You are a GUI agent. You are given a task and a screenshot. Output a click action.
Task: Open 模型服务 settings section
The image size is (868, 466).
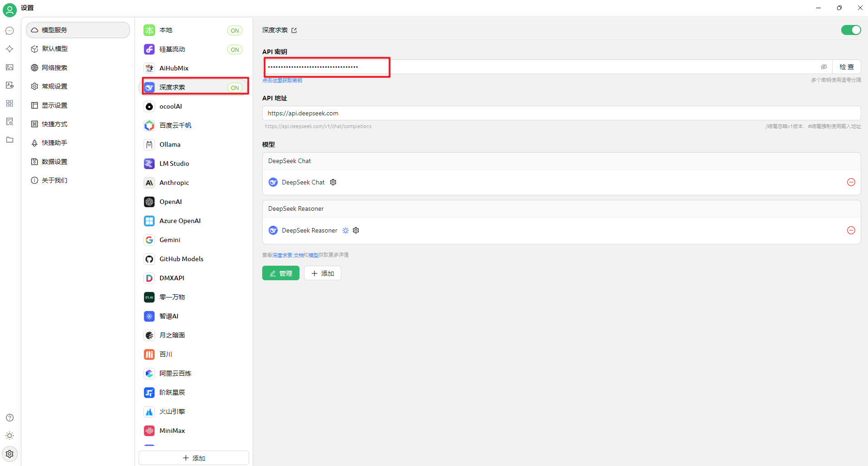pos(78,30)
